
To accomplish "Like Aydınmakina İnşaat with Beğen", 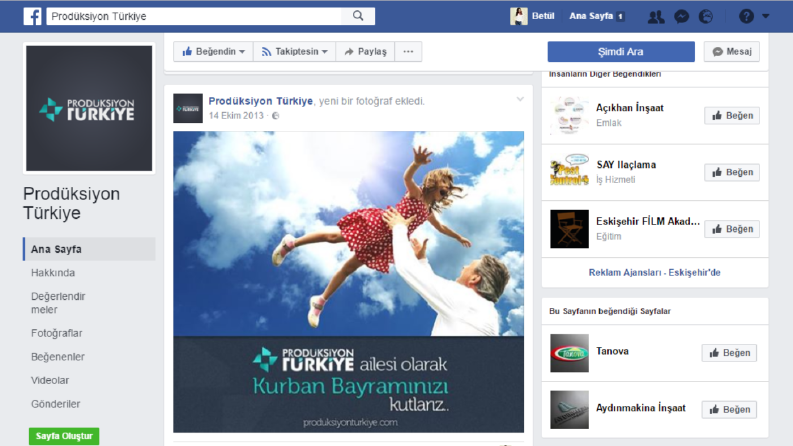I will pos(729,410).
